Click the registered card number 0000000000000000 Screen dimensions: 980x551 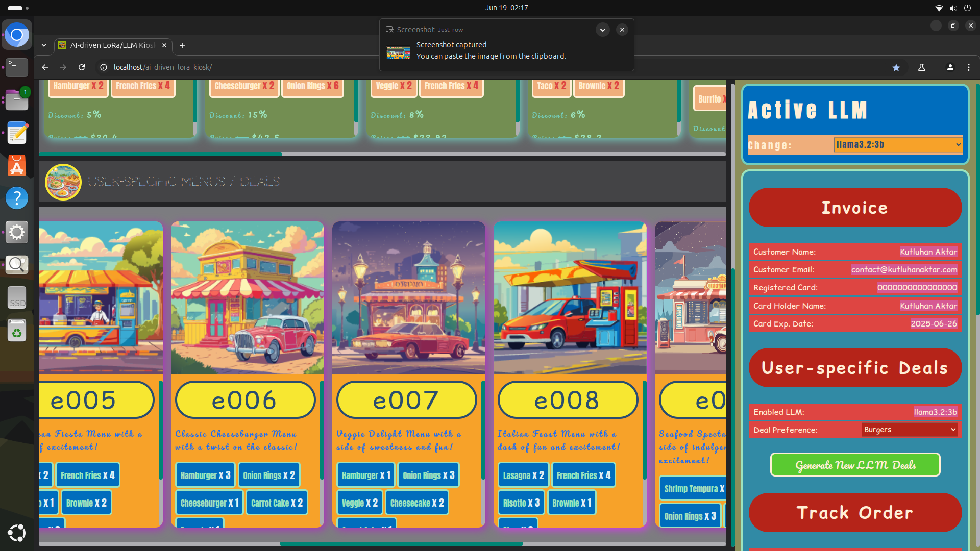pyautogui.click(x=917, y=288)
